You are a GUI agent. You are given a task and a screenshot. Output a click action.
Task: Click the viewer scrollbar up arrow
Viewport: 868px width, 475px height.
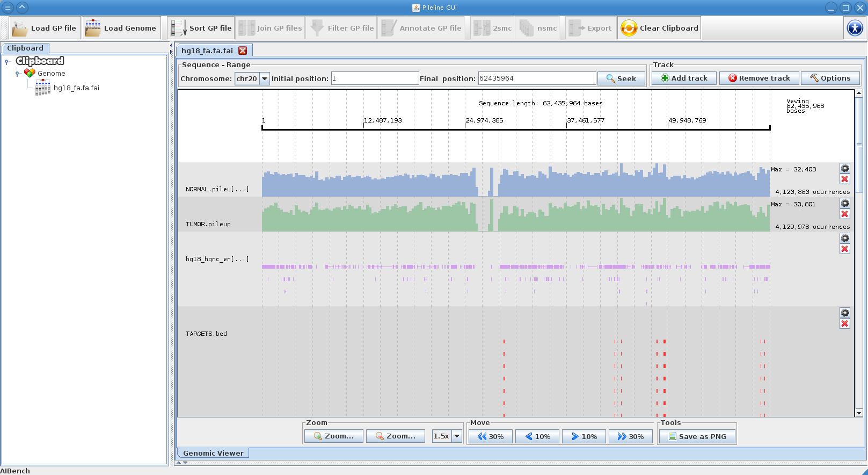click(859, 93)
